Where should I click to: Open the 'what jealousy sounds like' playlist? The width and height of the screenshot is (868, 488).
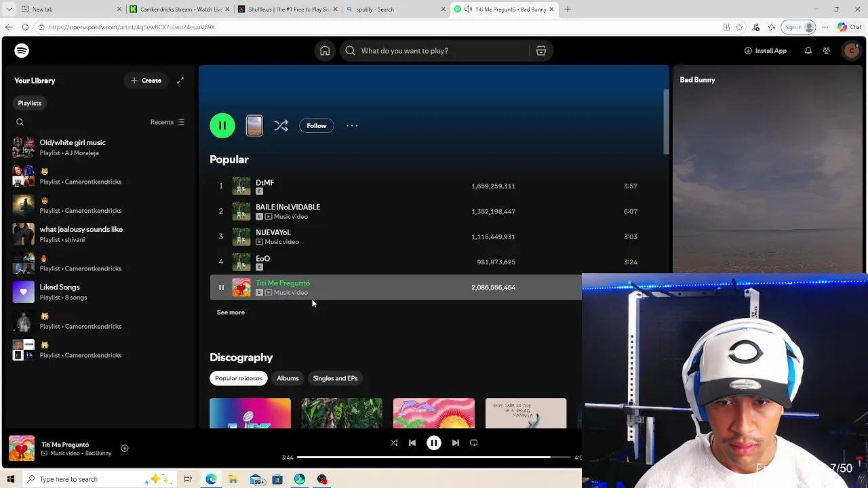pyautogui.click(x=98, y=234)
